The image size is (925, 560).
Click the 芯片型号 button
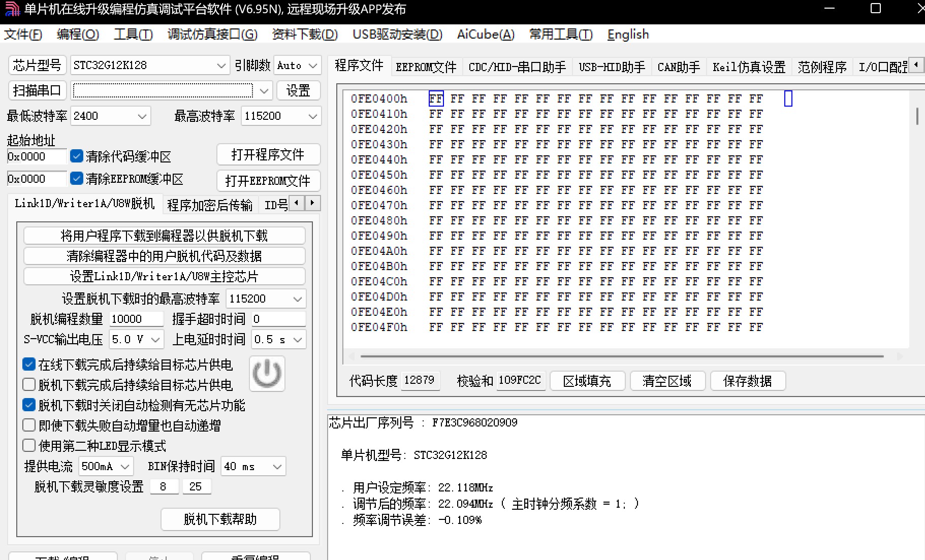tap(37, 65)
